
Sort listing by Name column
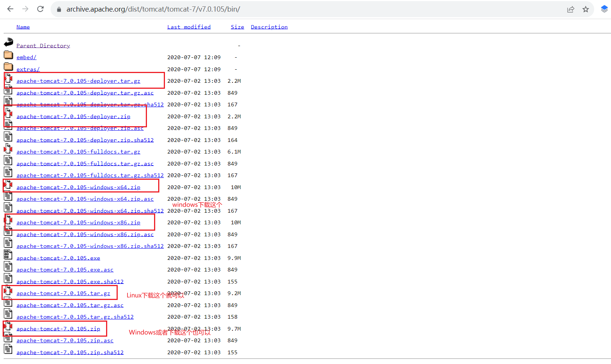tap(23, 27)
